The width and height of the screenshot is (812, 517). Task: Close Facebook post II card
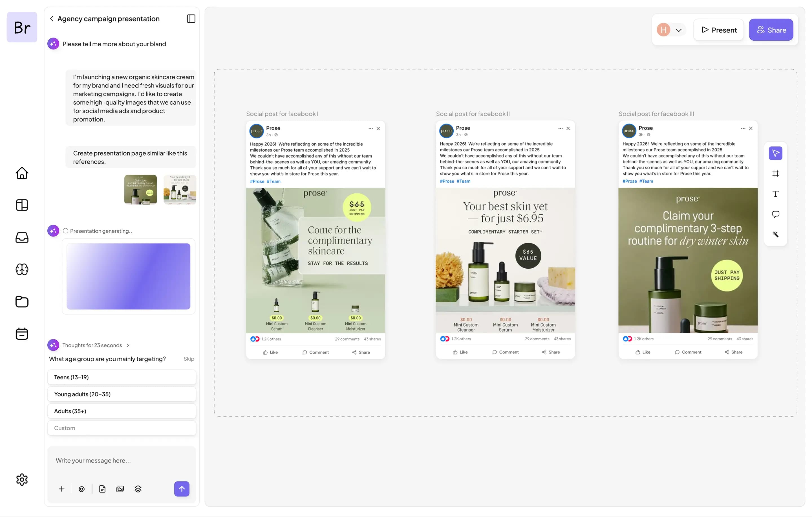[x=568, y=128]
